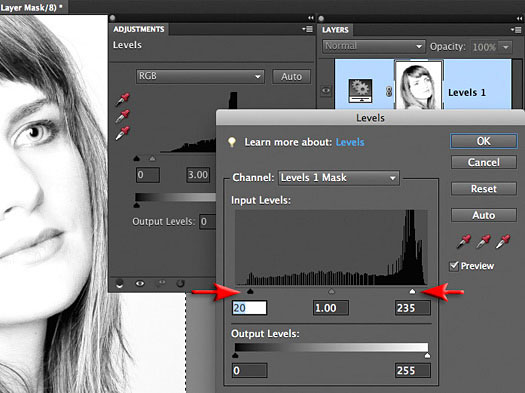Pick the white eyedropper in Levels dialog
This screenshot has width=525, height=393.
[503, 241]
